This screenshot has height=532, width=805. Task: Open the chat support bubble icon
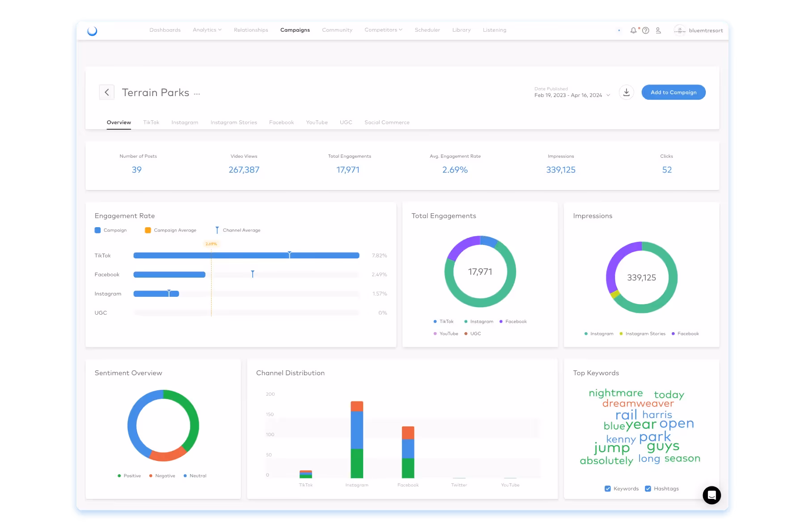coord(712,495)
